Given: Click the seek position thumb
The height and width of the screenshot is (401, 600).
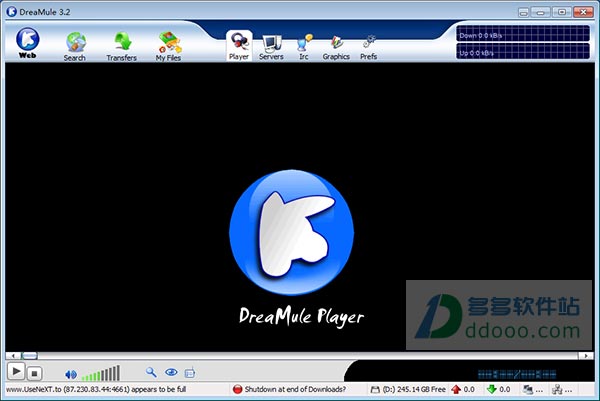Looking at the screenshot, I should pyautogui.click(x=29, y=356).
